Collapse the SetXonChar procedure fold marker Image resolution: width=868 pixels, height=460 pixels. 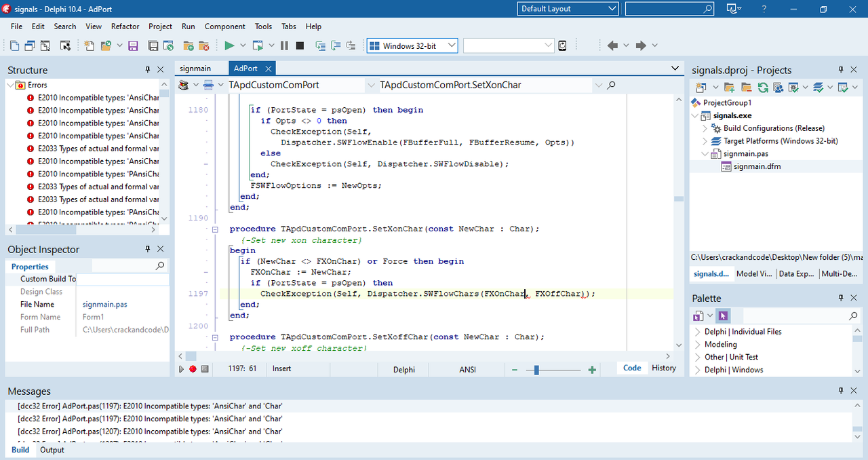pyautogui.click(x=215, y=229)
